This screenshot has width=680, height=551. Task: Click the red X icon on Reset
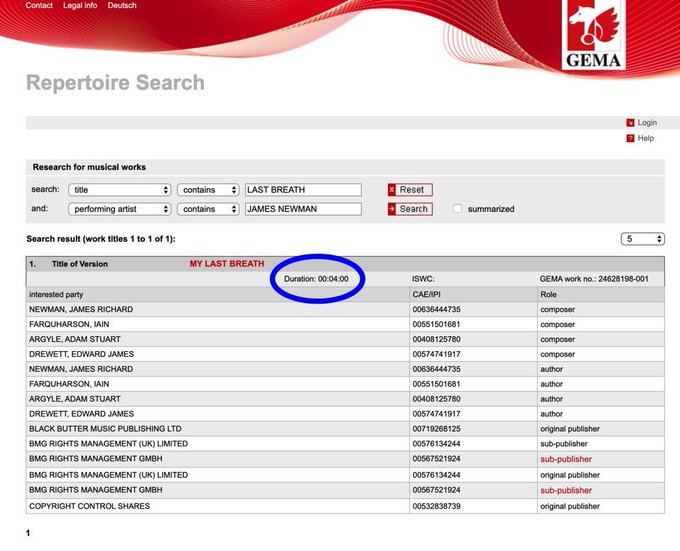pos(392,190)
